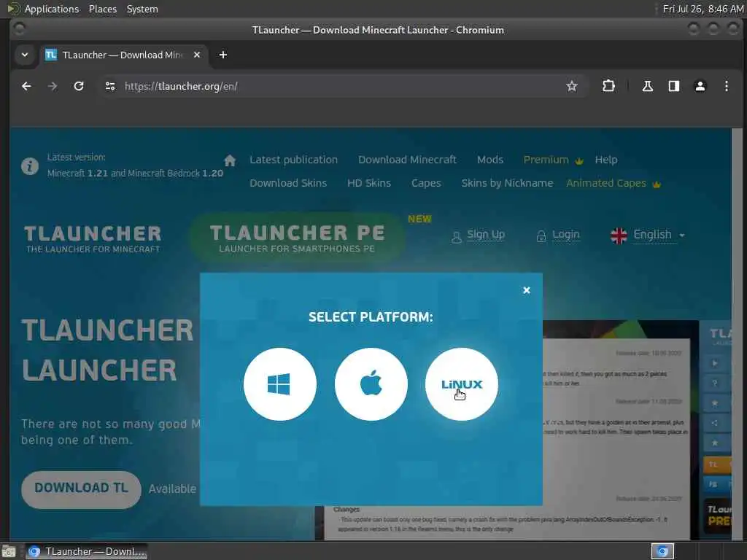Pick the Linux platform button
Image resolution: width=747 pixels, height=560 pixels.
point(462,384)
